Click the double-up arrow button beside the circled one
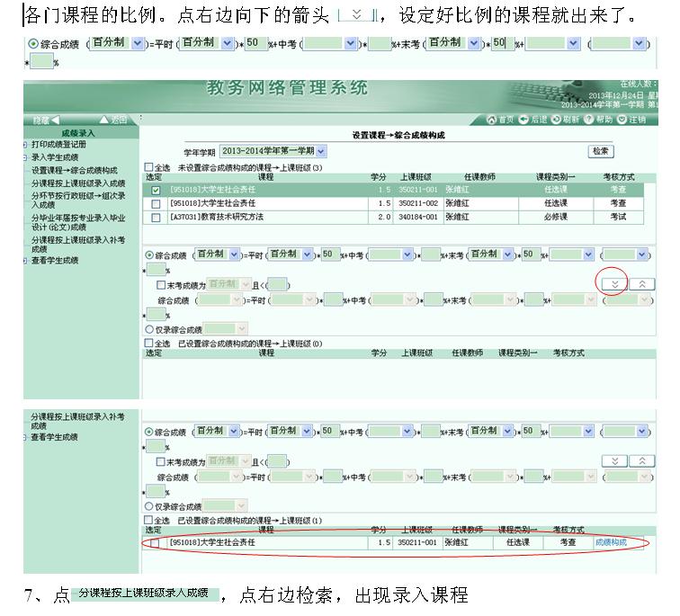This screenshot has width=680, height=616. pos(641,284)
